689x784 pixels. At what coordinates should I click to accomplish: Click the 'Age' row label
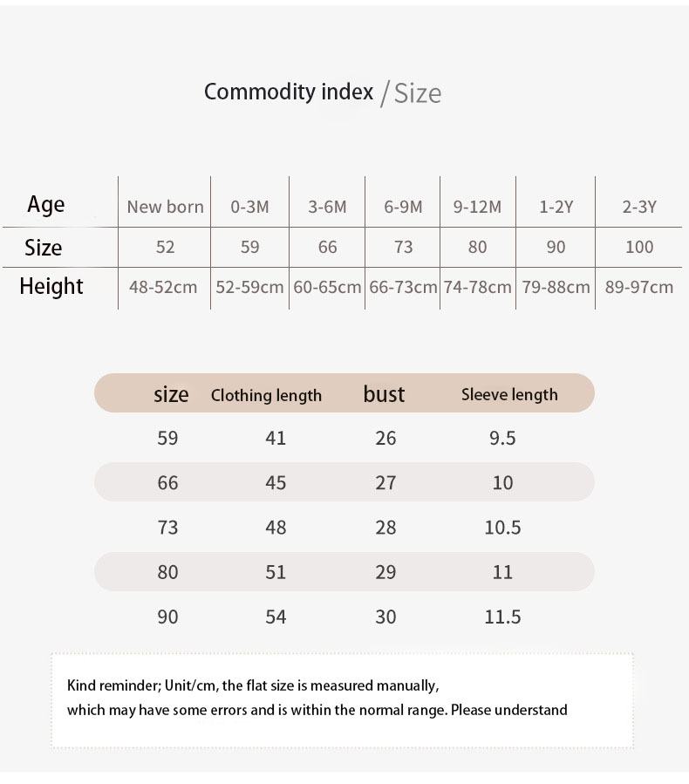point(46,205)
